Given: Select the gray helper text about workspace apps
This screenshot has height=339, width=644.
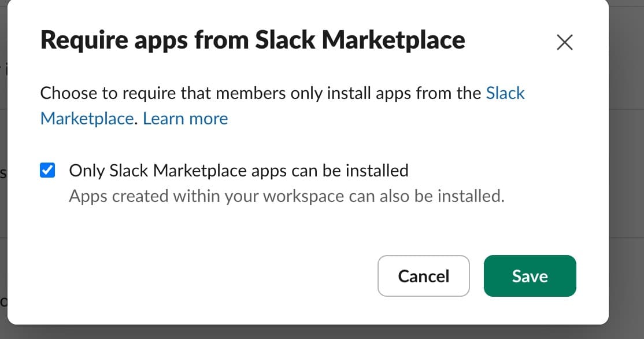Looking at the screenshot, I should 287,196.
